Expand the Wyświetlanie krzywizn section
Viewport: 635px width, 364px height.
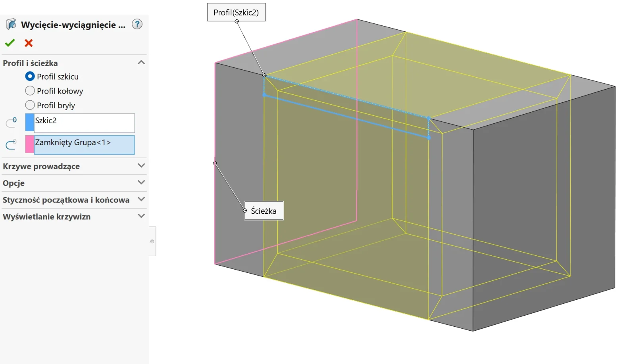141,216
